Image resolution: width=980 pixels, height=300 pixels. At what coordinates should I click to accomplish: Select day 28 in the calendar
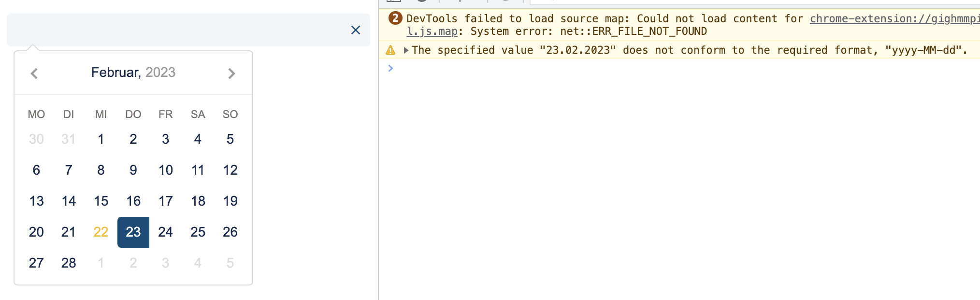click(69, 263)
